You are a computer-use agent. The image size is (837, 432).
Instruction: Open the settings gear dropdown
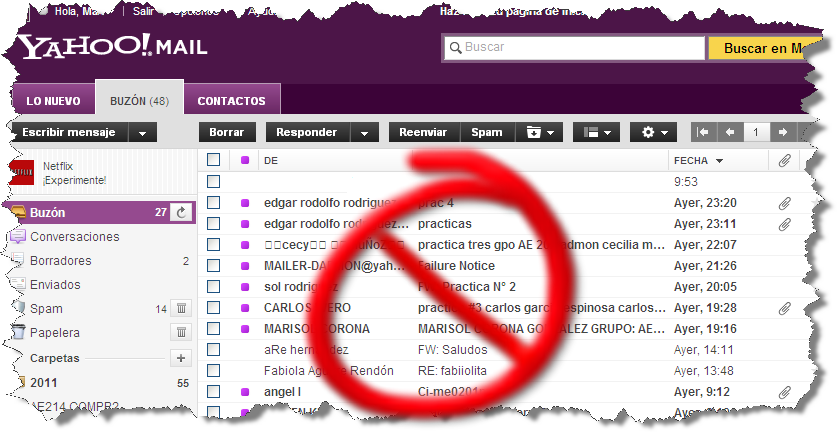[653, 132]
